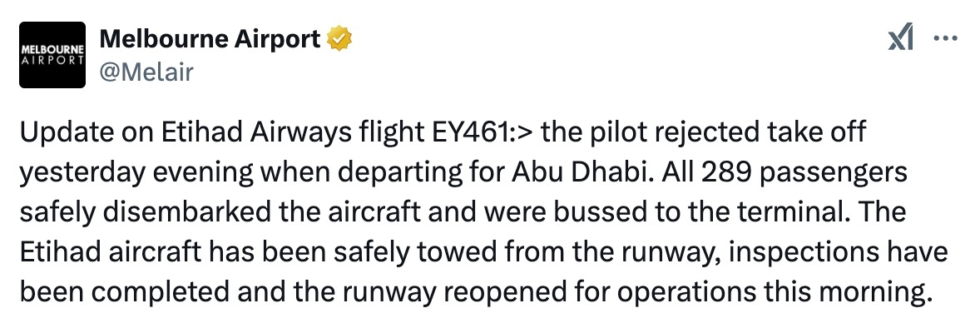
Task: Open the three-dot more options menu
Action: pos(945,39)
